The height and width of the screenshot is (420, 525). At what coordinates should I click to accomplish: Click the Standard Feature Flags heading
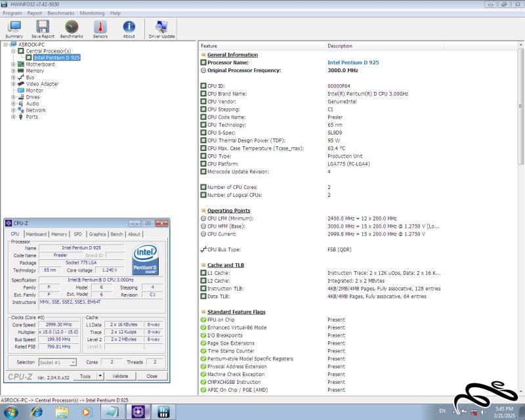(x=236, y=312)
